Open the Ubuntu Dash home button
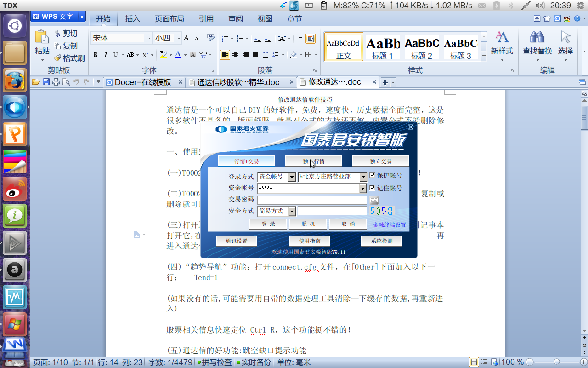Viewport: 588px width, 368px height. 15,25
